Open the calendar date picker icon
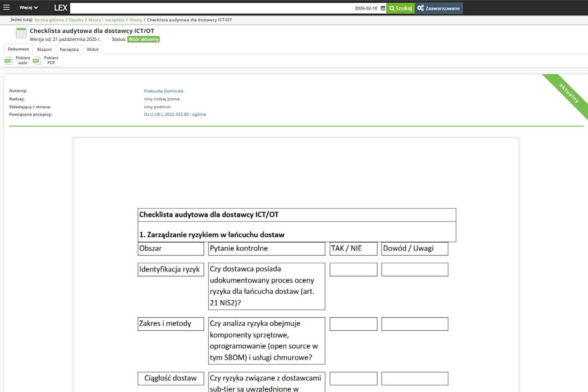 [383, 8]
